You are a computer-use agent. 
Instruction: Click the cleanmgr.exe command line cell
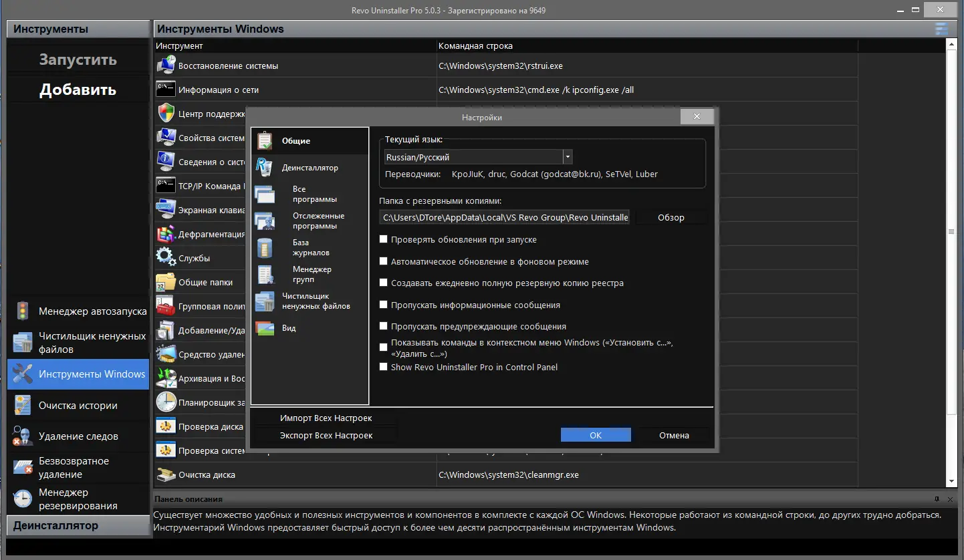pos(646,474)
